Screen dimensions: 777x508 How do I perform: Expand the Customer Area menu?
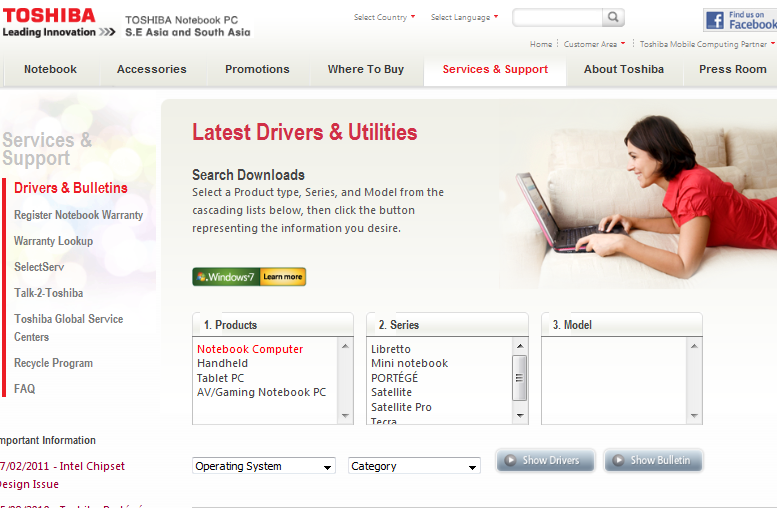click(x=594, y=44)
